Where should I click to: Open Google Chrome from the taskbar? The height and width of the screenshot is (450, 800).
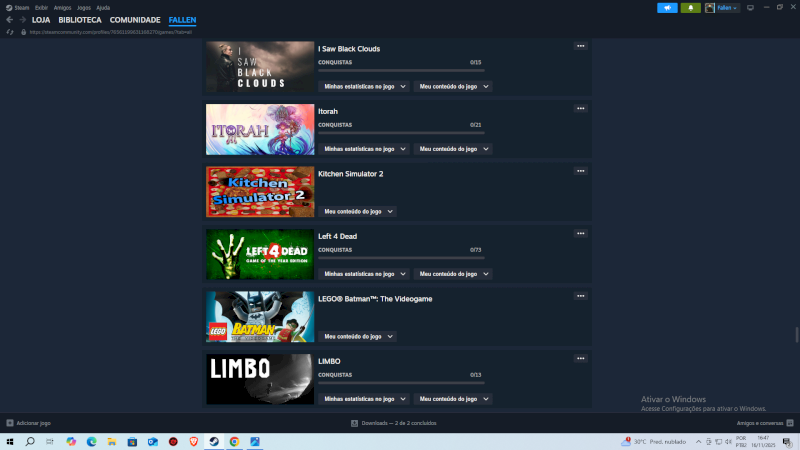(234, 442)
